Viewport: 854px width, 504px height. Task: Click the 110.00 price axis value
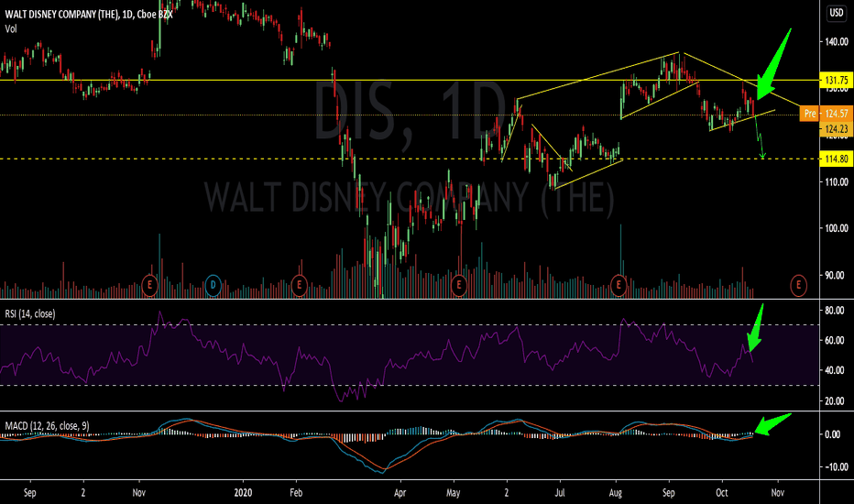836,182
